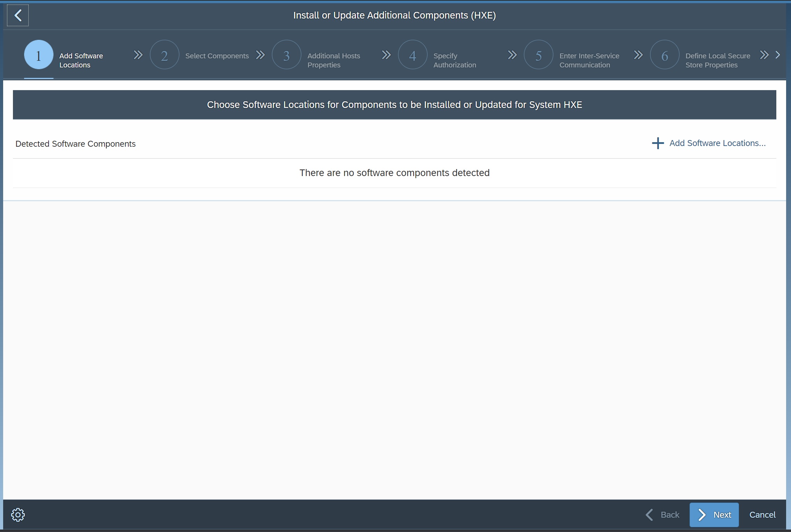Screen dimensions: 791x532
Task: Go to Specify Authorization step label
Action: pyautogui.click(x=454, y=60)
